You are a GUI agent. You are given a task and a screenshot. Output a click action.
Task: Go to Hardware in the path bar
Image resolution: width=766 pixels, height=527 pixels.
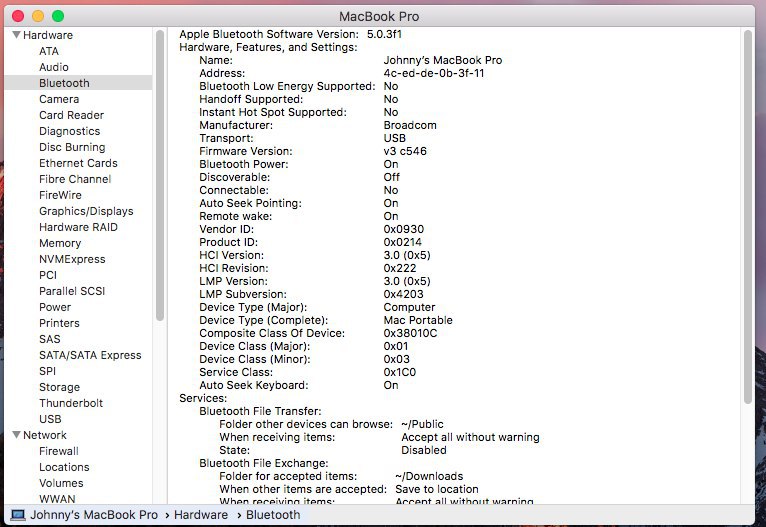click(201, 515)
